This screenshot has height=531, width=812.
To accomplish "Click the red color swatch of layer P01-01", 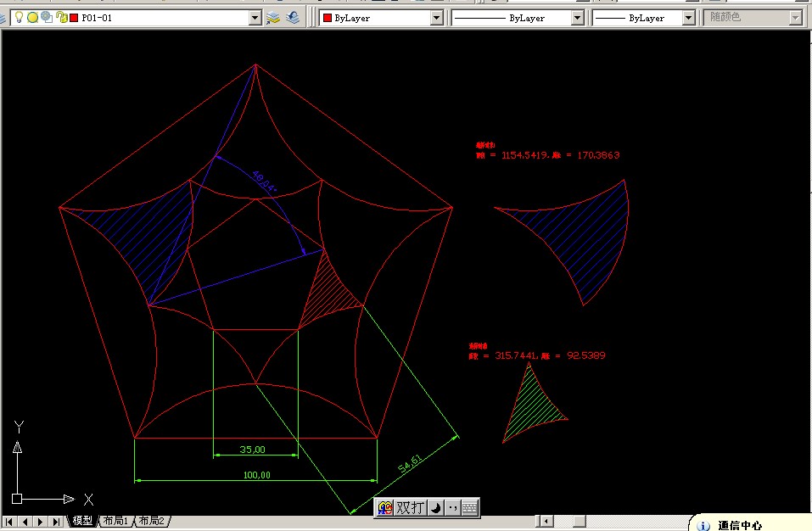I will click(74, 18).
